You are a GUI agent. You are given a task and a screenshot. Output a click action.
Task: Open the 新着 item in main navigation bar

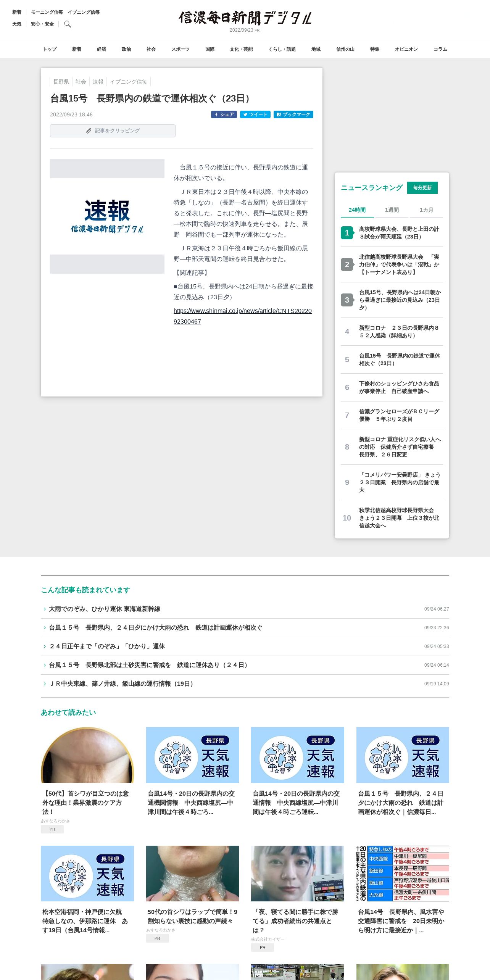[77, 49]
